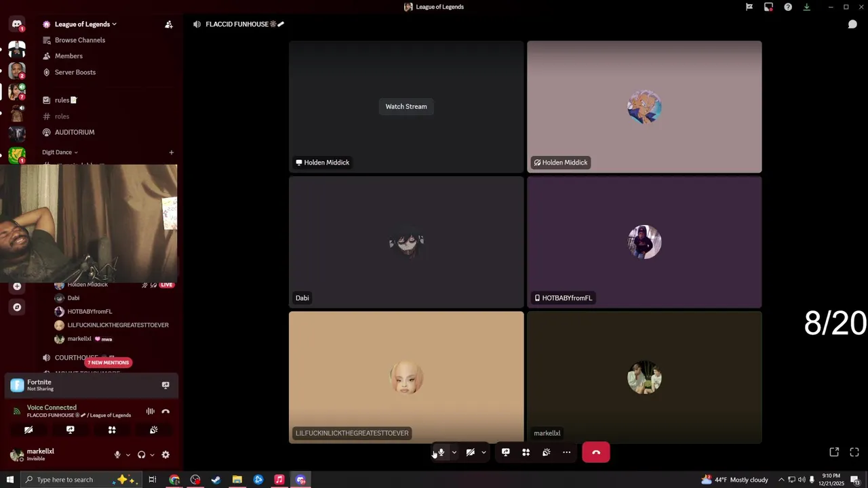The height and width of the screenshot is (488, 868).
Task: Click the red disconnect call button
Action: click(596, 452)
